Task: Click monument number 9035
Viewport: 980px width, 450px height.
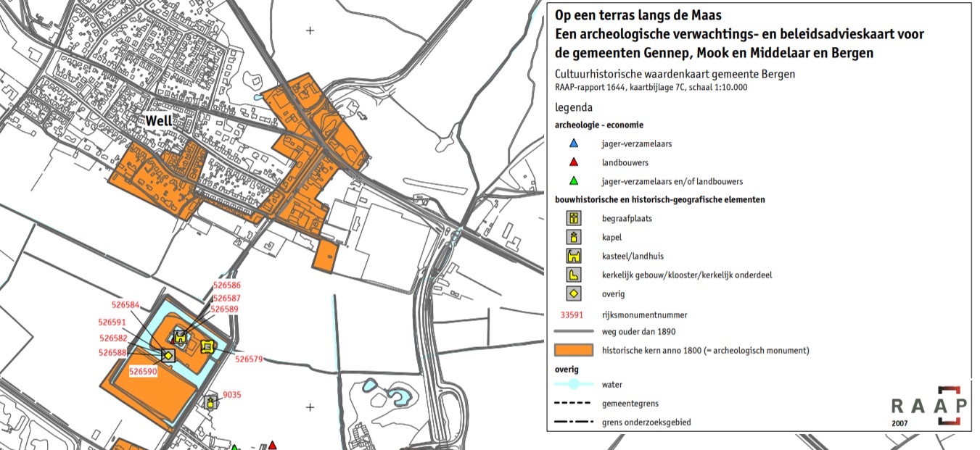Action: (x=232, y=395)
